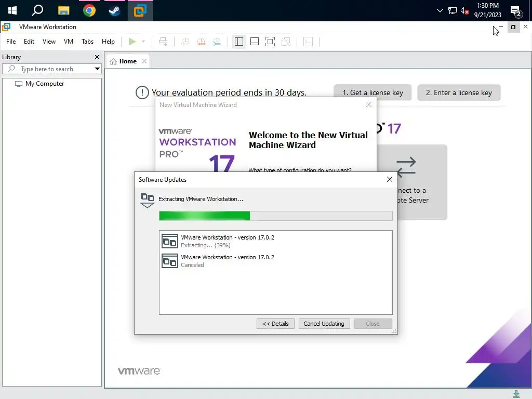The image size is (532, 399).
Task: Click the taskbar Search icon
Action: point(37,10)
